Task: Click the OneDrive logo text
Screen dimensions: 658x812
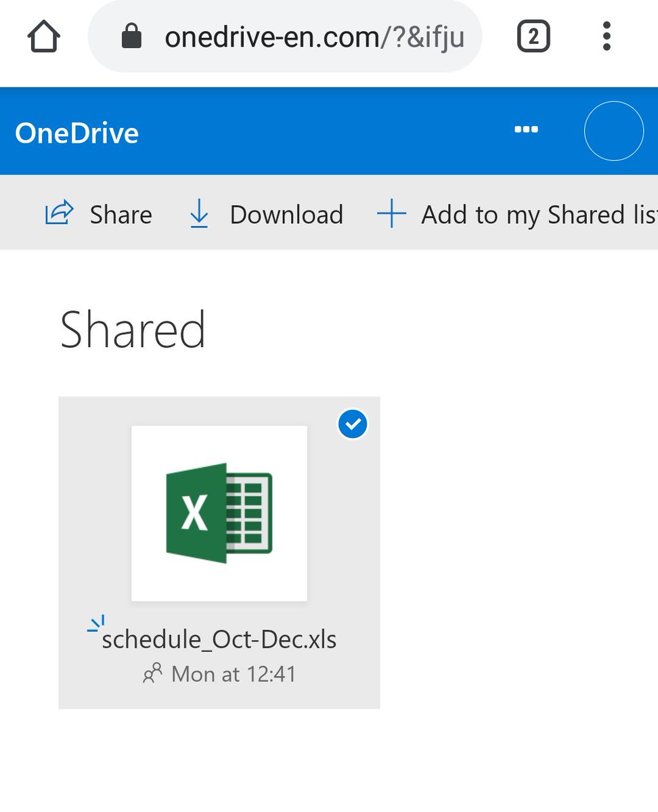Action: click(76, 133)
